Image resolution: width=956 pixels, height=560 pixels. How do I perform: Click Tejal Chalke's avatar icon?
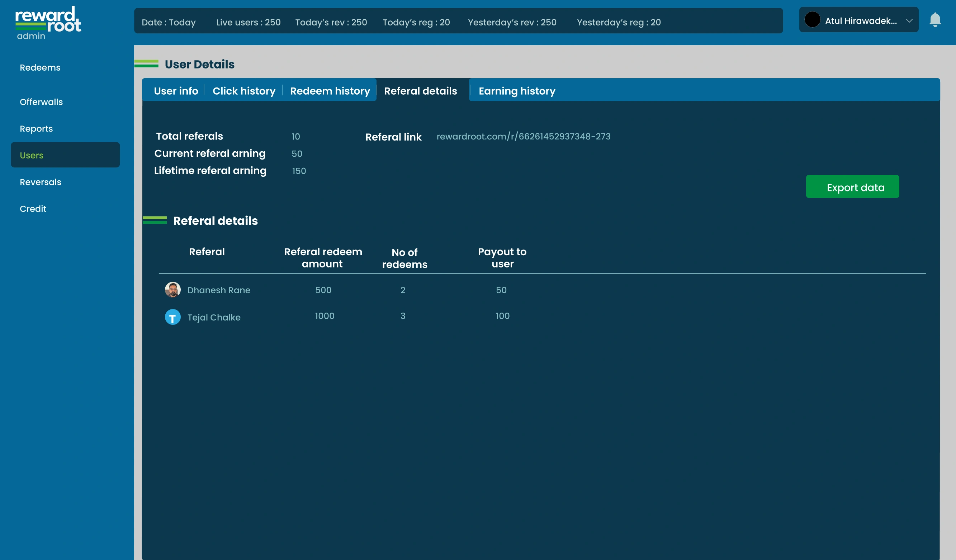coord(173,317)
